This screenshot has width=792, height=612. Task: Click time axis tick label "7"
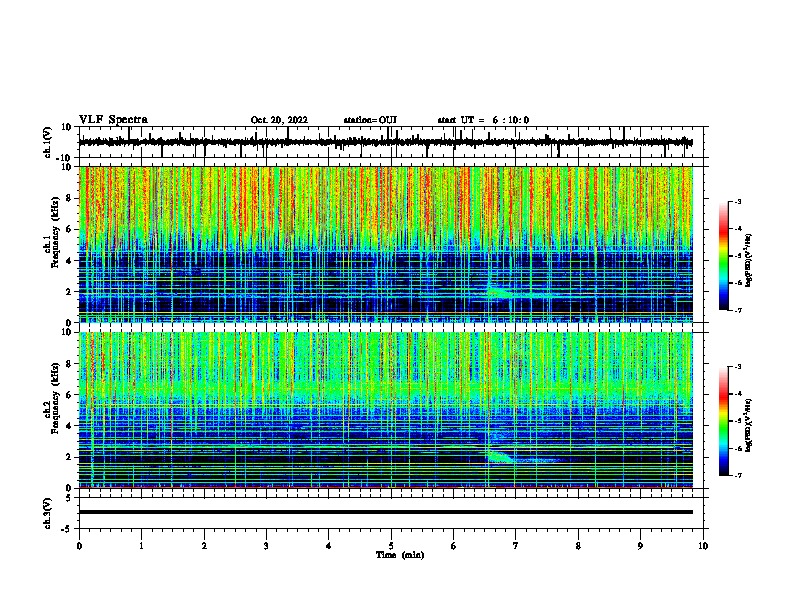click(516, 546)
